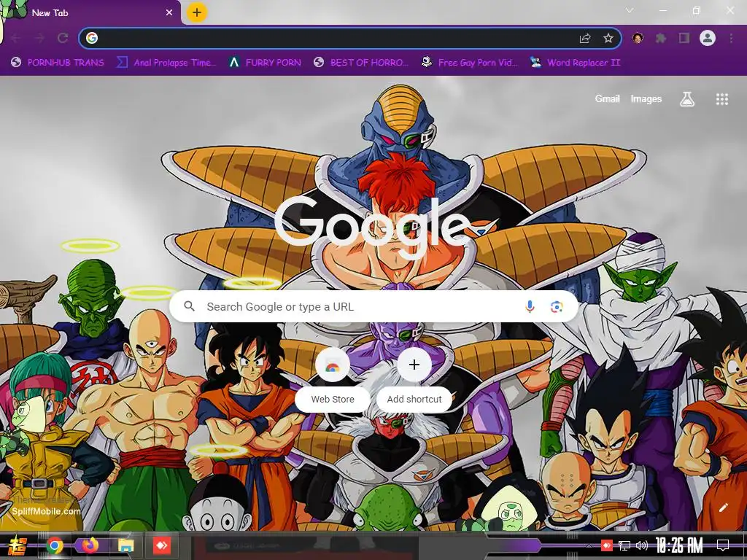The width and height of the screenshot is (747, 560).
Task: Open the Word Replacer II bookmark
Action: tap(576, 63)
